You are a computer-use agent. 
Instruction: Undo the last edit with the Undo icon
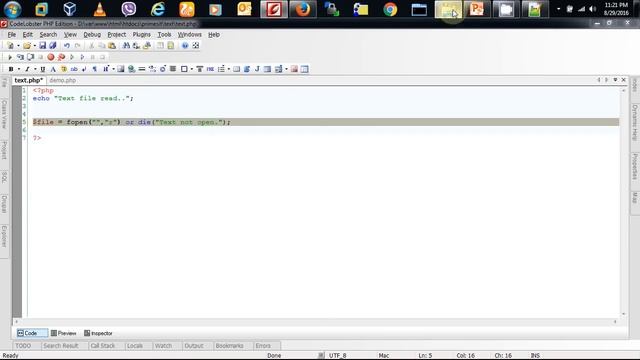[67, 46]
